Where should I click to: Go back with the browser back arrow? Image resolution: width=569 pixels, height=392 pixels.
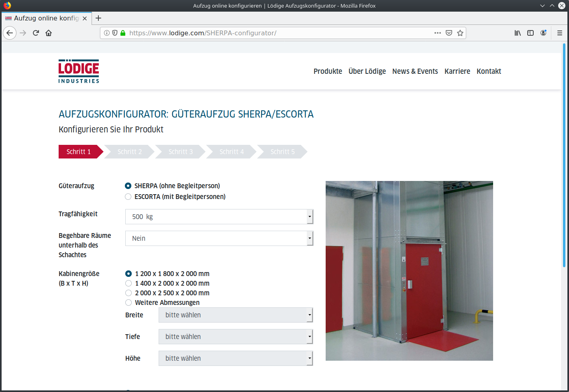(x=10, y=33)
